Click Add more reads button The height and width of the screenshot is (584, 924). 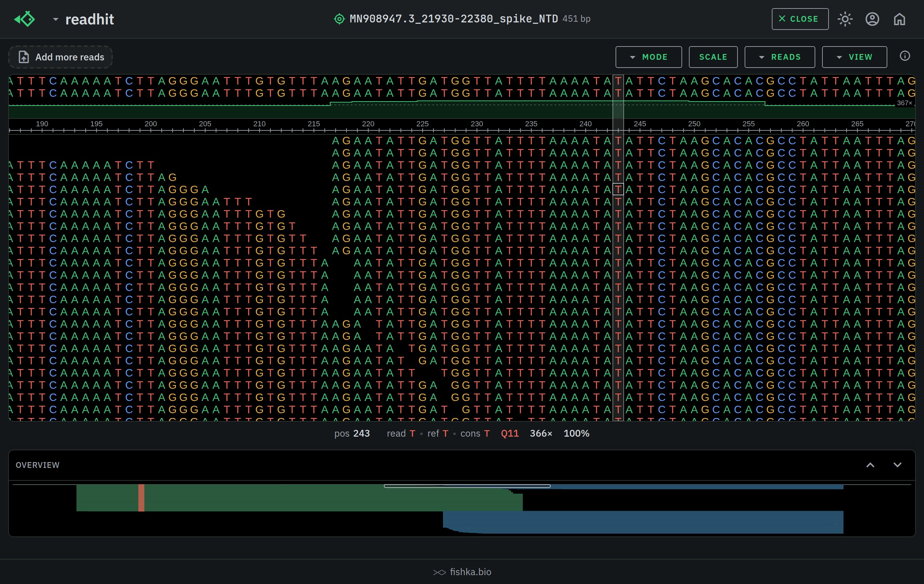click(60, 57)
